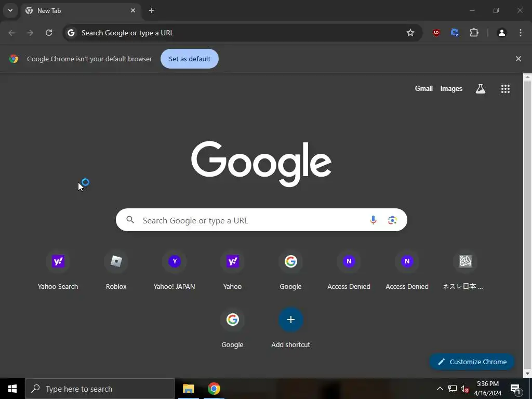Click the taskbar search box
This screenshot has height=399, width=532.
pos(100,389)
